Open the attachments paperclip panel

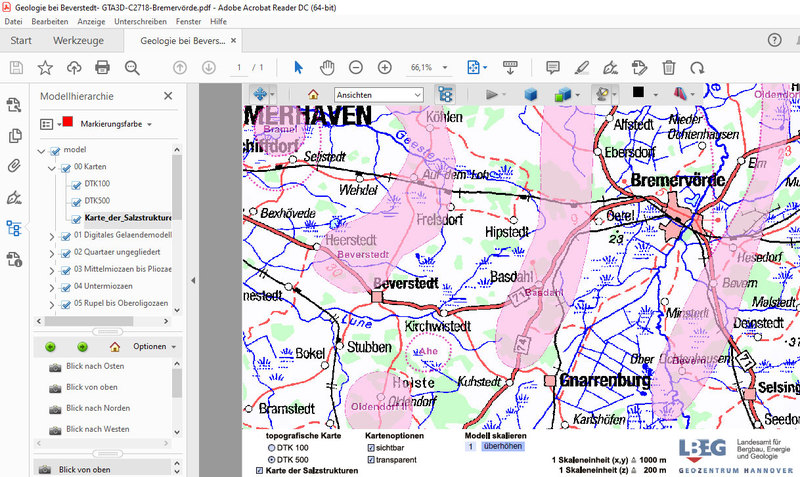pos(14,166)
